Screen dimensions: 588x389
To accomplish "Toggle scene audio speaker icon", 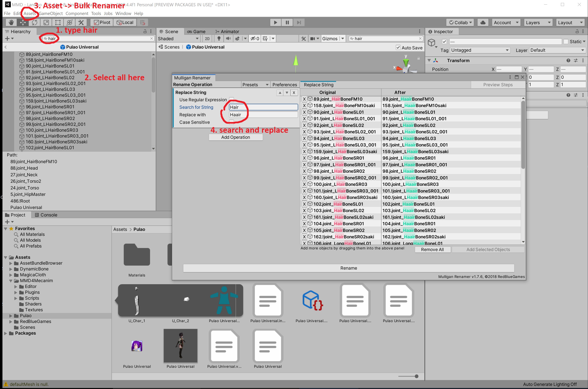I will tap(228, 39).
